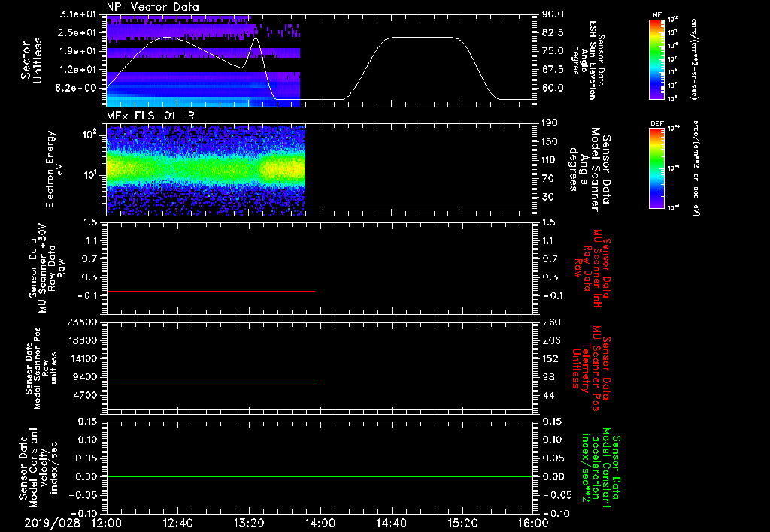The width and height of the screenshot is (770, 532).
Task: Click the green constant velocity line
Action: pos(320,476)
